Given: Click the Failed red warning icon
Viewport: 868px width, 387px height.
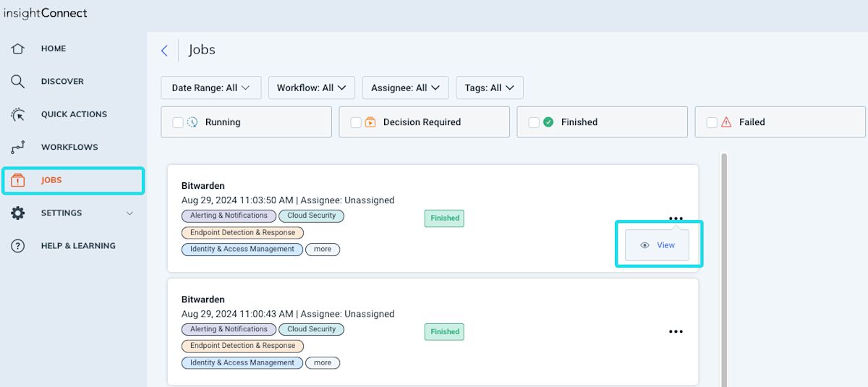Looking at the screenshot, I should (x=726, y=122).
